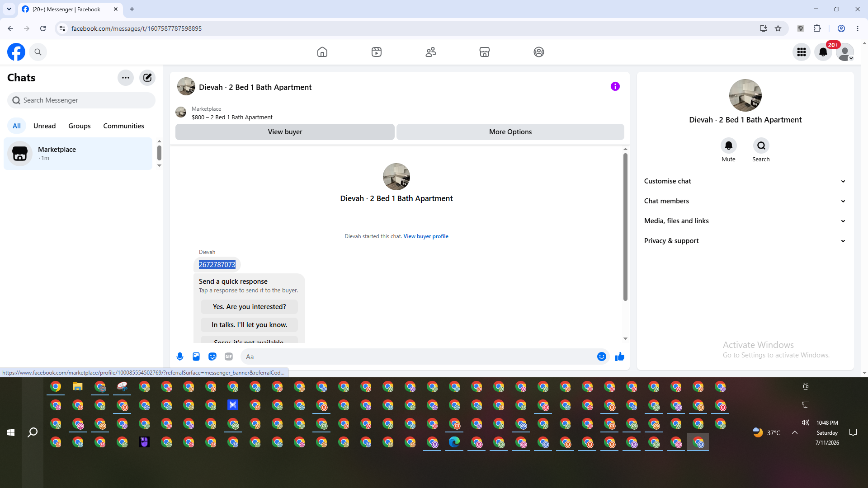Screen dimensions: 868x488
Task: Open the Chrome three-dot menu
Action: pos(858,28)
